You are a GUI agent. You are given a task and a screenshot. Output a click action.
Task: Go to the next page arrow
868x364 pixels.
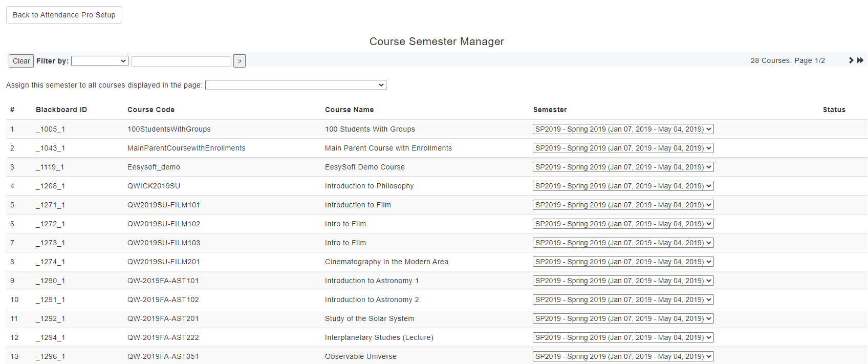tap(851, 60)
